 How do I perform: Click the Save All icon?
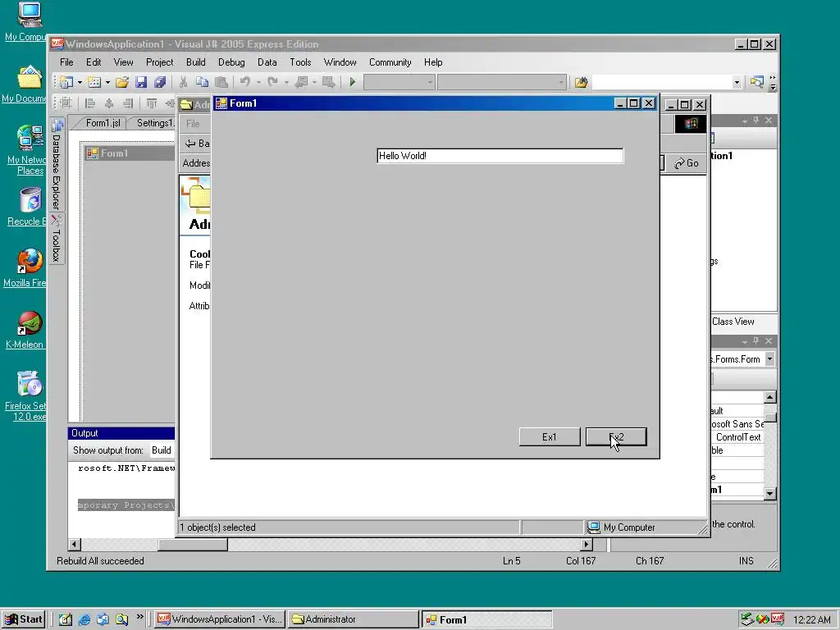click(160, 82)
